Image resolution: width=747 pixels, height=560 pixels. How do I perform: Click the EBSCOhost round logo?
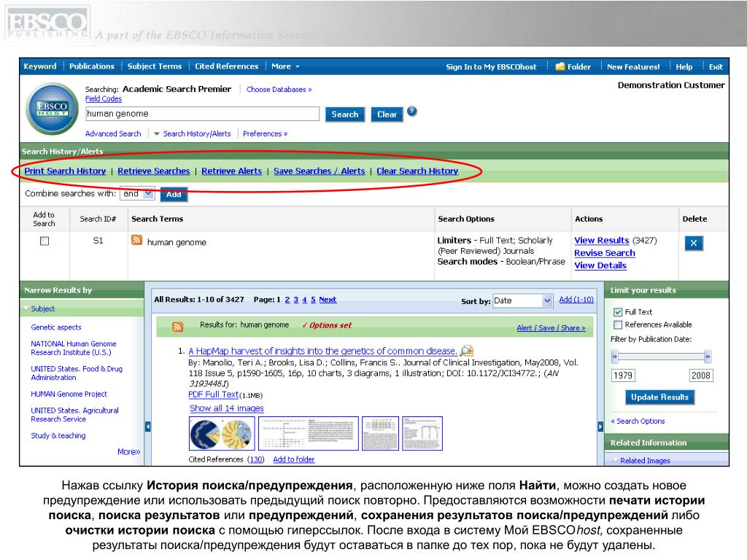53,109
